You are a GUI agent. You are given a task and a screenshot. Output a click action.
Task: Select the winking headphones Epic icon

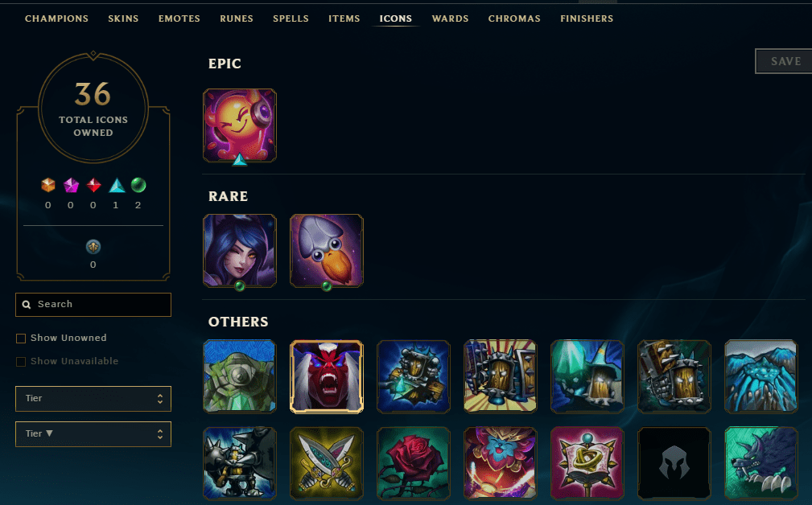pyautogui.click(x=240, y=125)
